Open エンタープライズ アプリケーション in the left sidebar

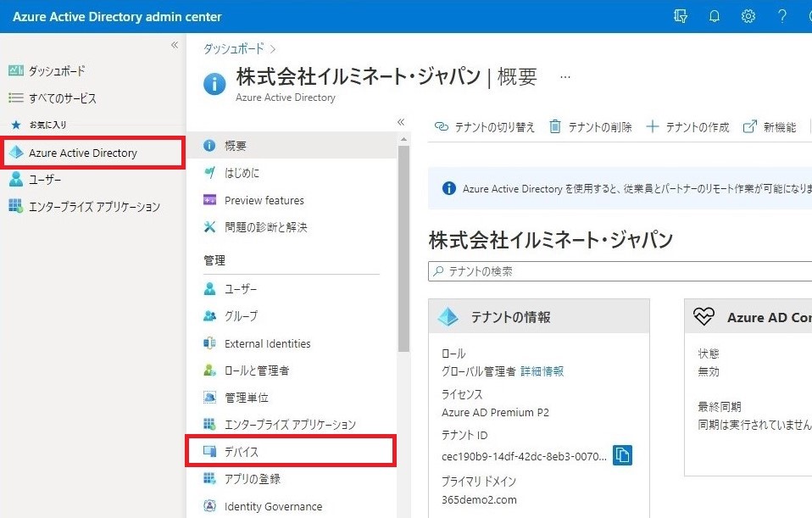tap(93, 207)
